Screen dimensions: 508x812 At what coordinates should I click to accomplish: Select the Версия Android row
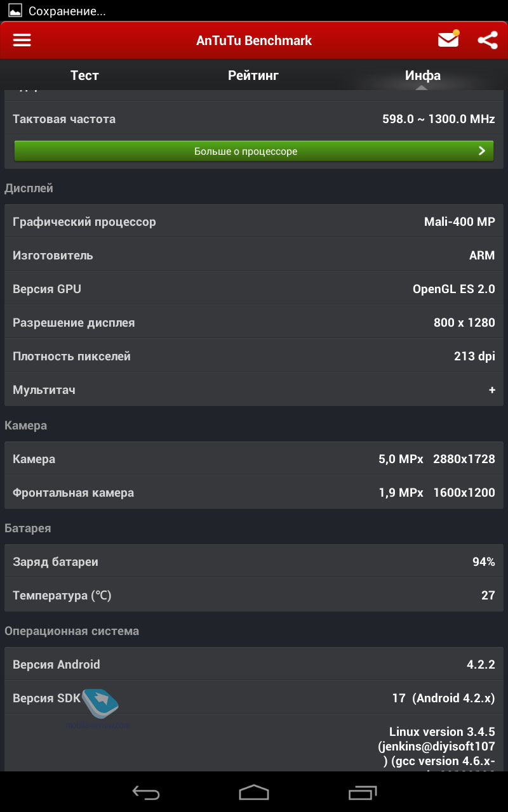pyautogui.click(x=254, y=664)
